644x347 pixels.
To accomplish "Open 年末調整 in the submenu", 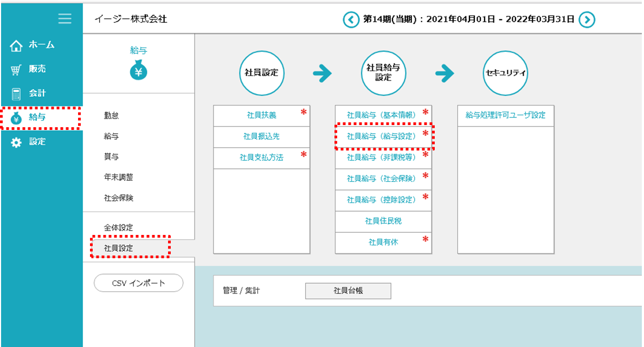I will click(x=118, y=177).
